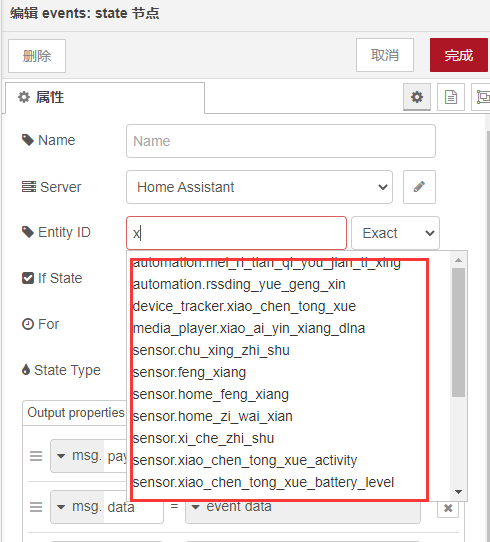Open node properties gear icon
490x542 pixels.
click(x=417, y=97)
